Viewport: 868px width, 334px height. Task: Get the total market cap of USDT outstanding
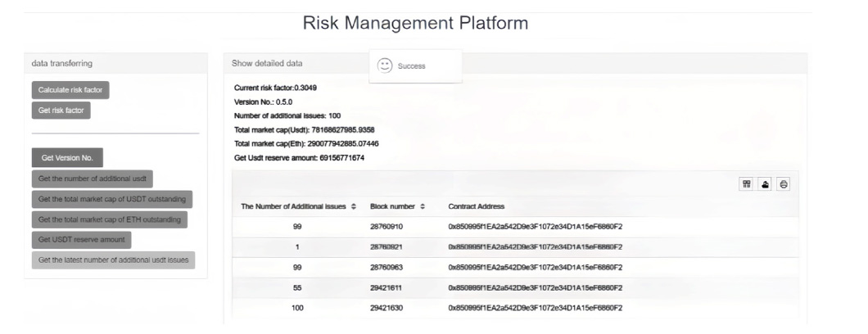pyautogui.click(x=111, y=199)
